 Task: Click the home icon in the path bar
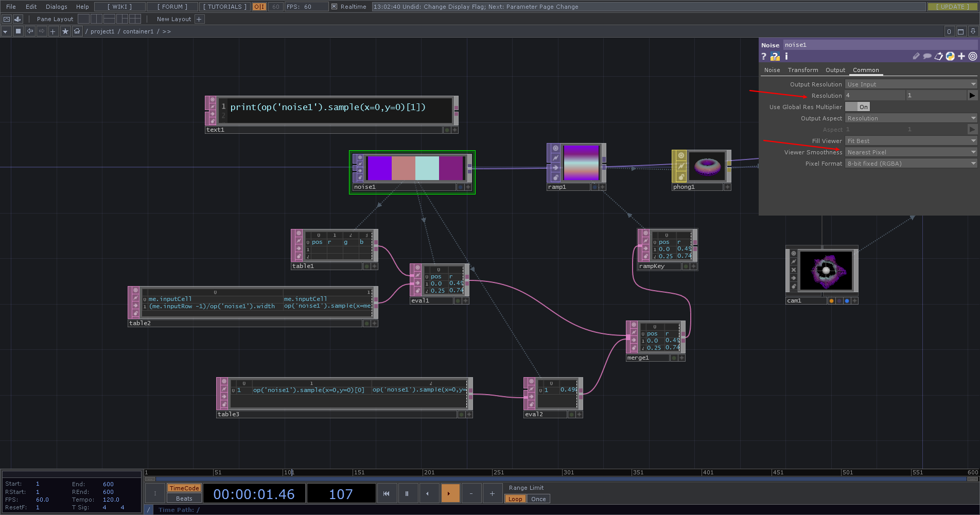[x=77, y=31]
